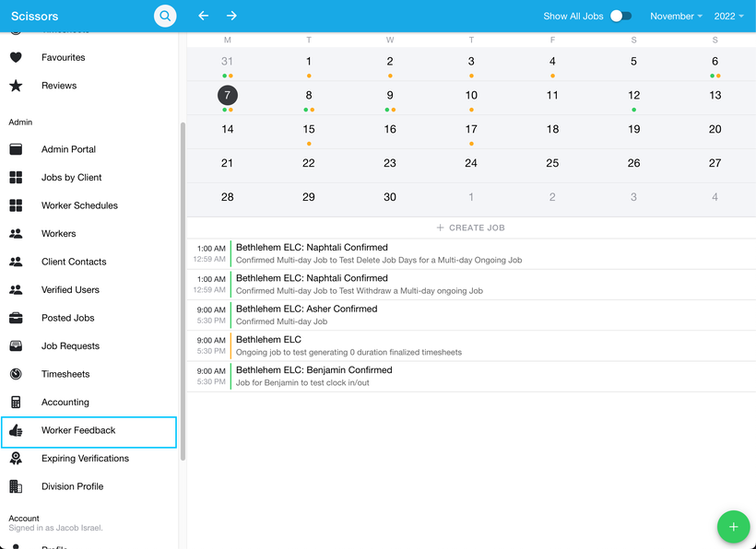756x549 pixels.
Task: Select November 9 on the calendar
Action: pyautogui.click(x=390, y=96)
